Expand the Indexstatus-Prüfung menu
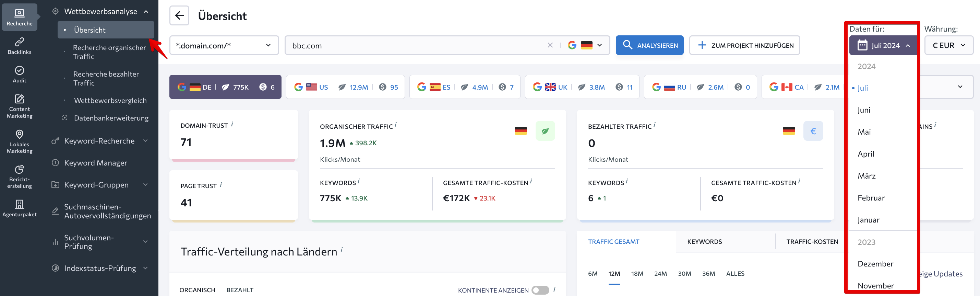 click(145, 268)
